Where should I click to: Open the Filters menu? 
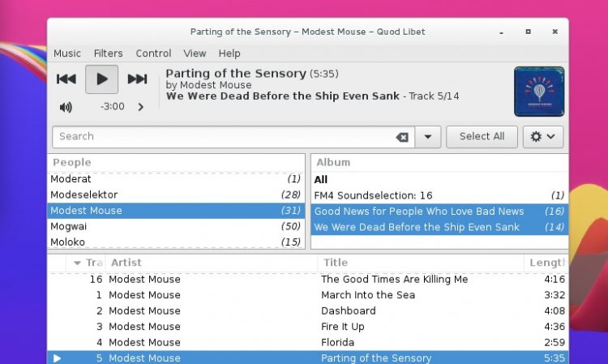point(108,54)
